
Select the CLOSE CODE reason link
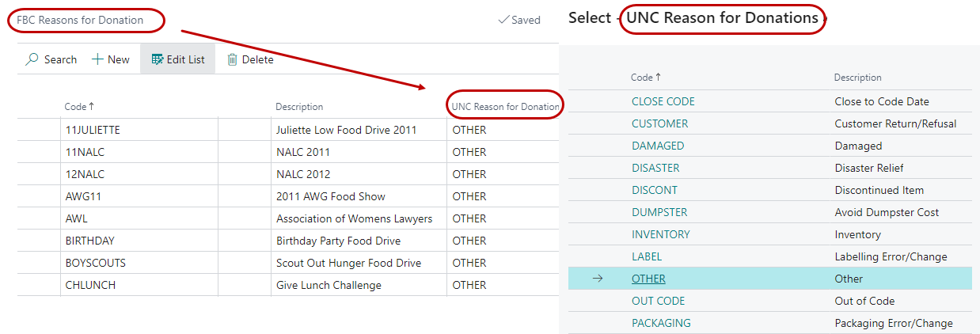tap(663, 101)
